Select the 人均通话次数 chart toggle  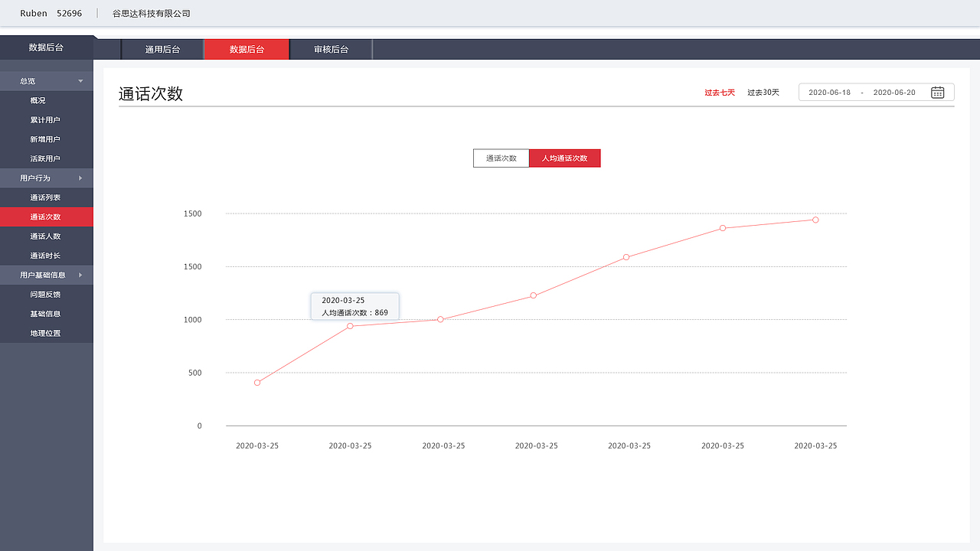(x=565, y=158)
